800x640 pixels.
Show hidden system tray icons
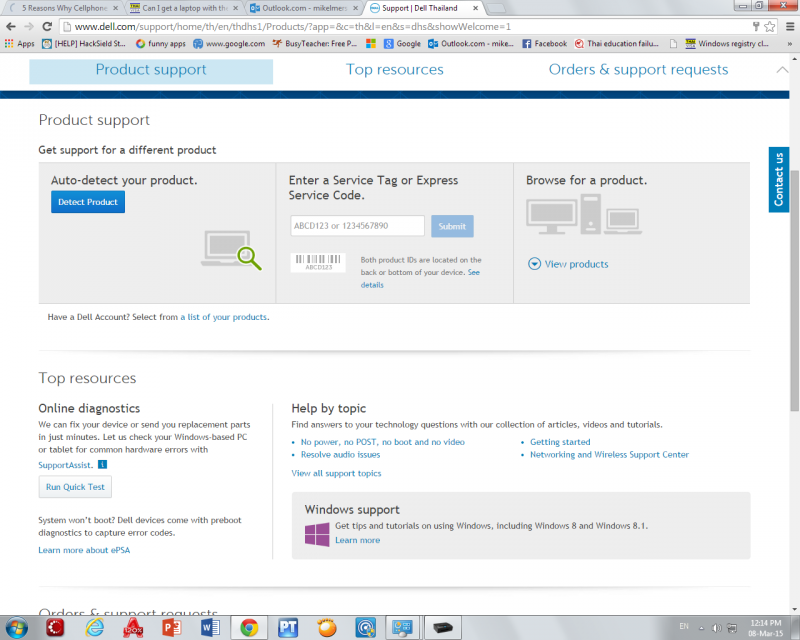[x=702, y=628]
